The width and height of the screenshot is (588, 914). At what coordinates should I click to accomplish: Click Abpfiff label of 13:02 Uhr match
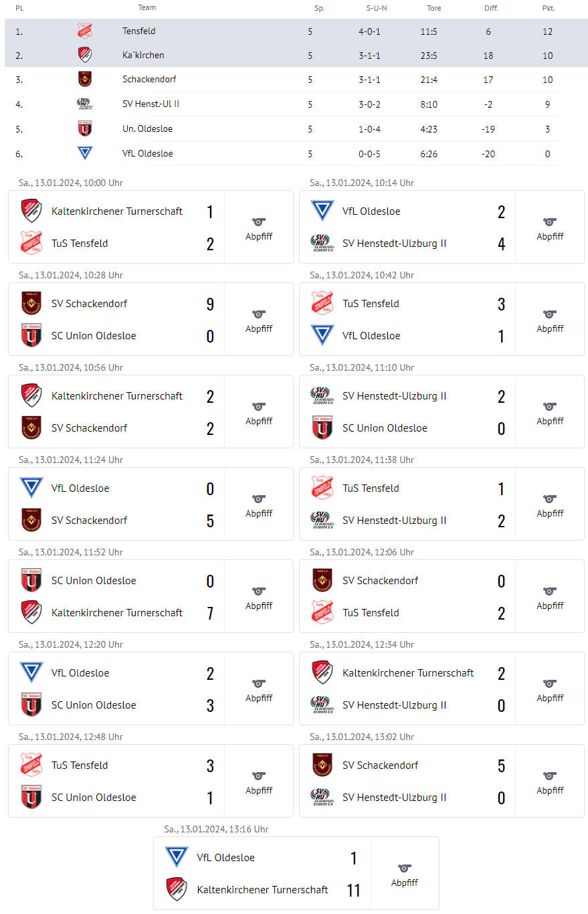point(550,790)
